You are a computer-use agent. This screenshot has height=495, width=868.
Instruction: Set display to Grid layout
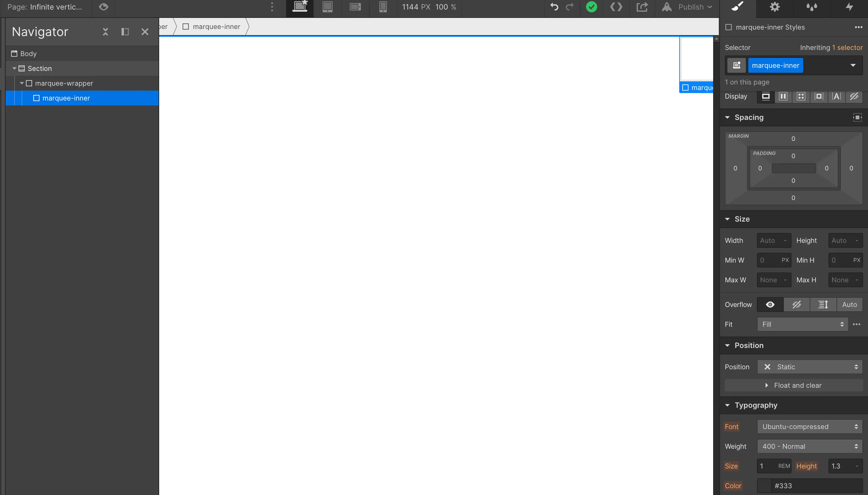pyautogui.click(x=801, y=96)
